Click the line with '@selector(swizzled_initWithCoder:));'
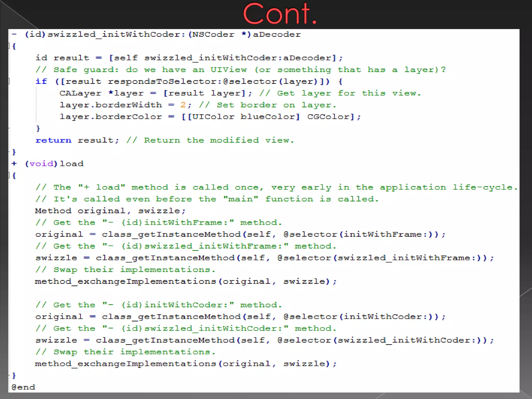The width and height of the screenshot is (532, 399). pos(265,340)
